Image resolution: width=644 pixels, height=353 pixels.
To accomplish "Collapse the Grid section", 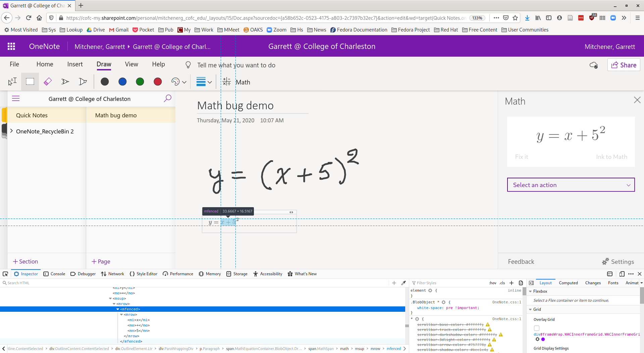I will 531,309.
